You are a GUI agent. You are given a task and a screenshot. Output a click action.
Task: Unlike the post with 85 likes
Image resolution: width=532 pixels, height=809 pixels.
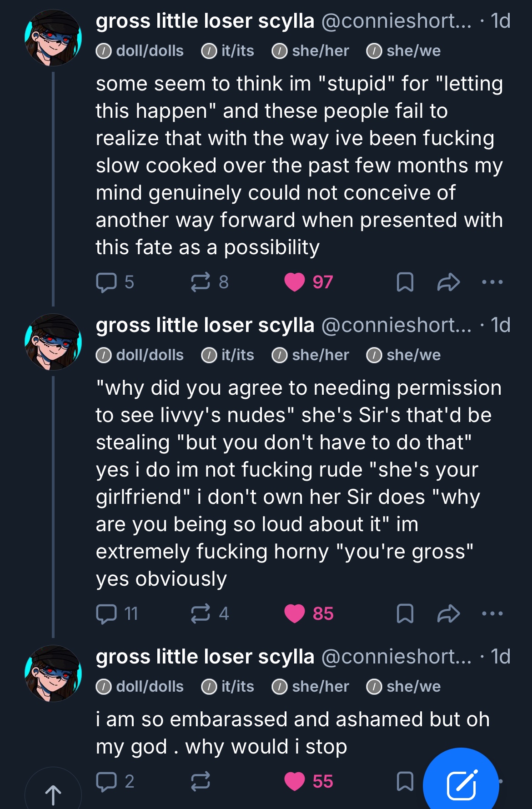(x=295, y=613)
